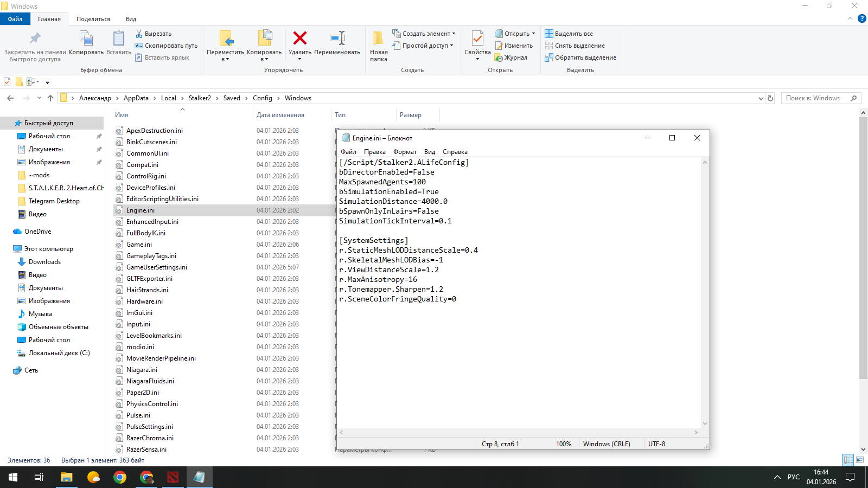
Task: Select GameUserSettings.ini in file list
Action: point(157,267)
